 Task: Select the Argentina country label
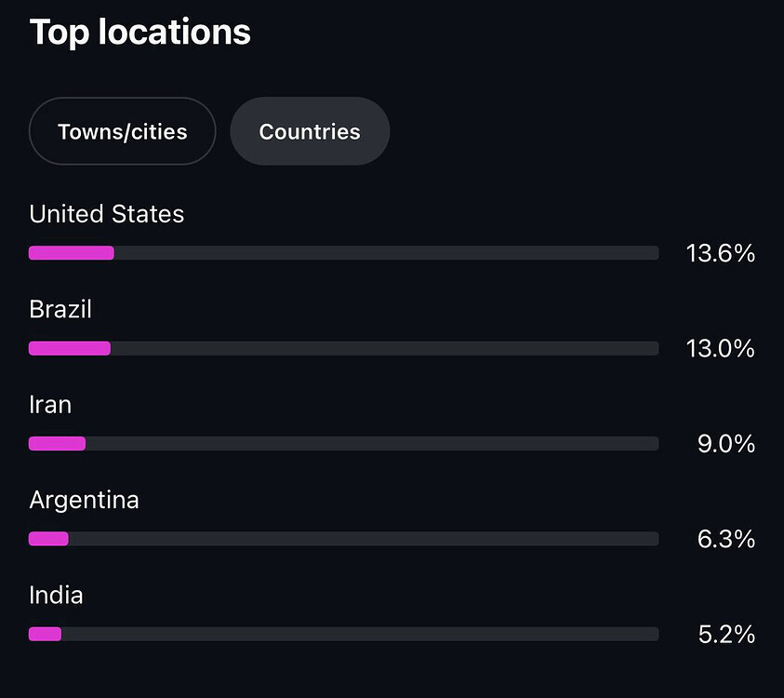pos(85,500)
